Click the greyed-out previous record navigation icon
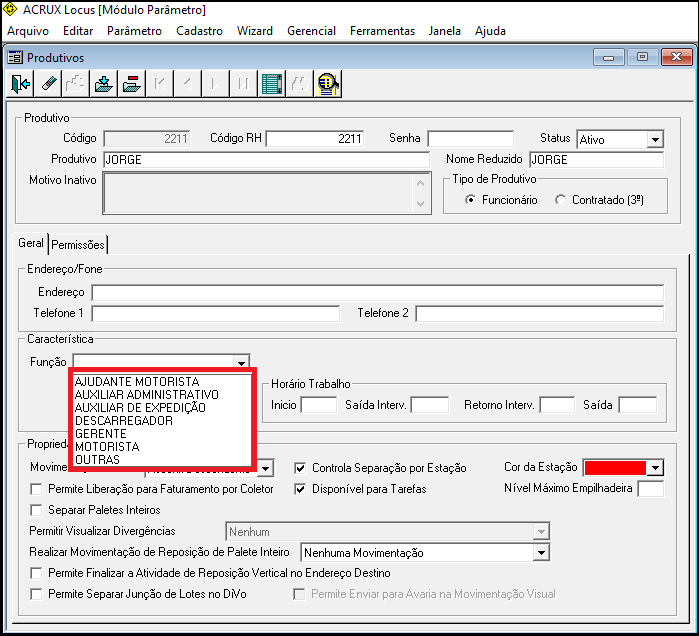Viewport: 699px width, 636px height. (187, 83)
